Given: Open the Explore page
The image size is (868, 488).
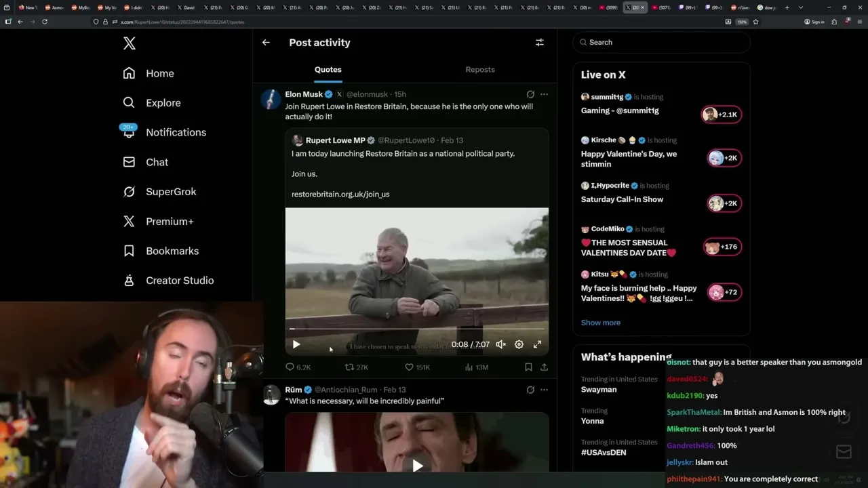Looking at the screenshot, I should pos(152,103).
